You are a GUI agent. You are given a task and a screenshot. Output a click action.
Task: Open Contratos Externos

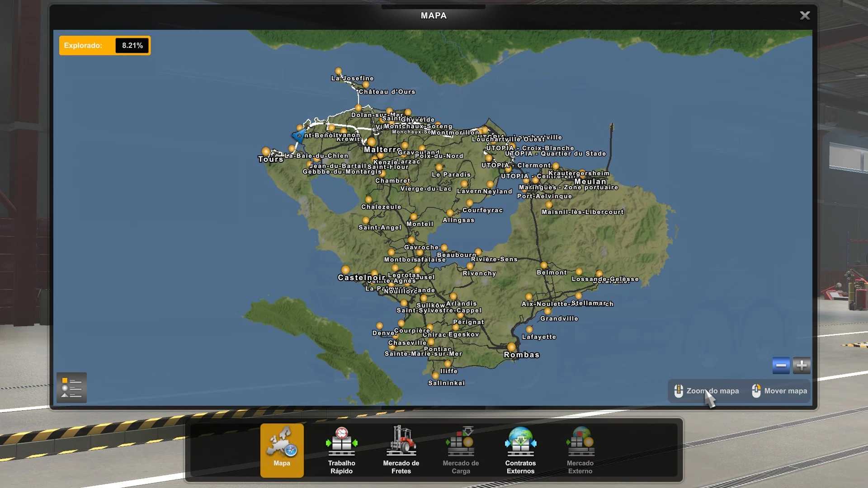tap(520, 450)
